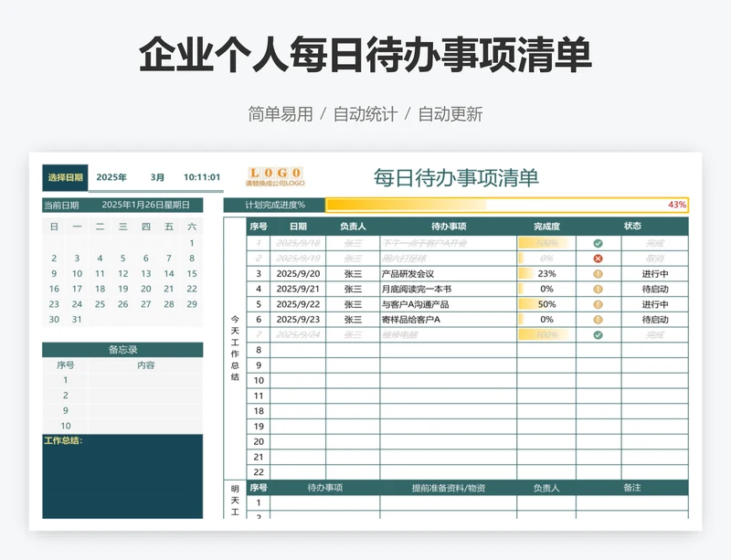This screenshot has height=560, width=731.
Task: Click the date cell 2025/9/23
Action: 298,320
